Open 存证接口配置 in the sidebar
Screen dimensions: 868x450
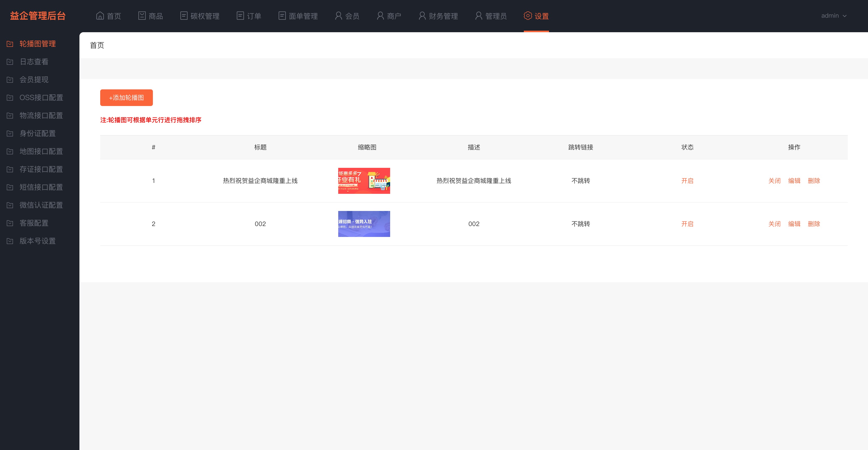[41, 169]
